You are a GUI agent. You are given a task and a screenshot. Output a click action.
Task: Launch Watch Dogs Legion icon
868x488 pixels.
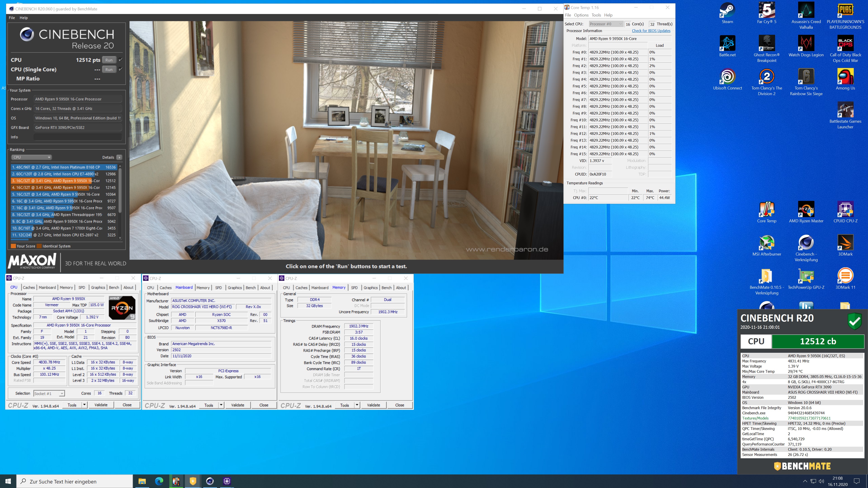806,46
